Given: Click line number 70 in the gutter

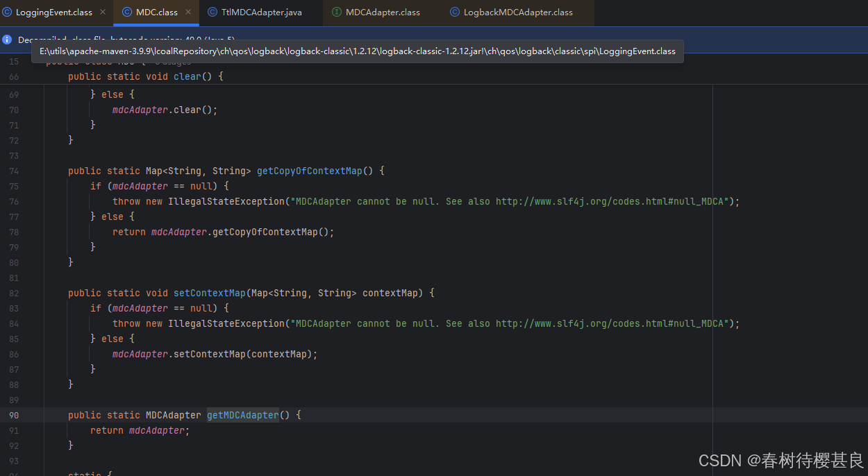Looking at the screenshot, I should click(14, 110).
